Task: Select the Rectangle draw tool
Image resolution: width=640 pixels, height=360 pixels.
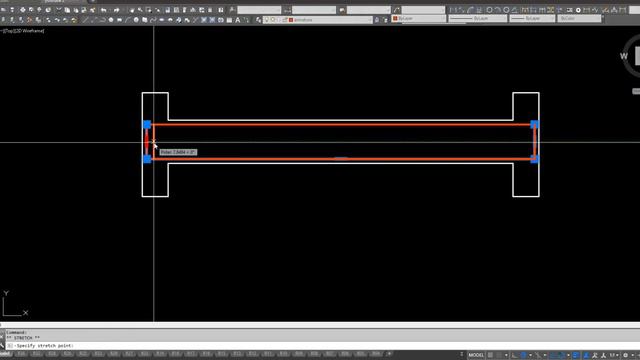Action: [119, 20]
